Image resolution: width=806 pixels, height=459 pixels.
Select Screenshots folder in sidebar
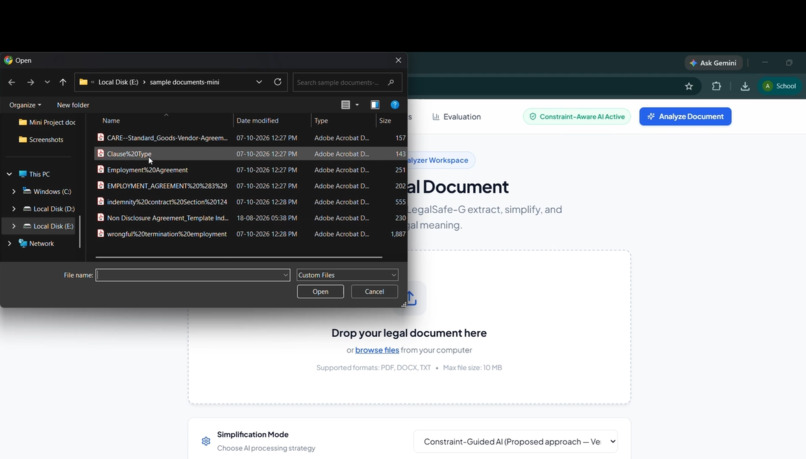tap(41, 139)
